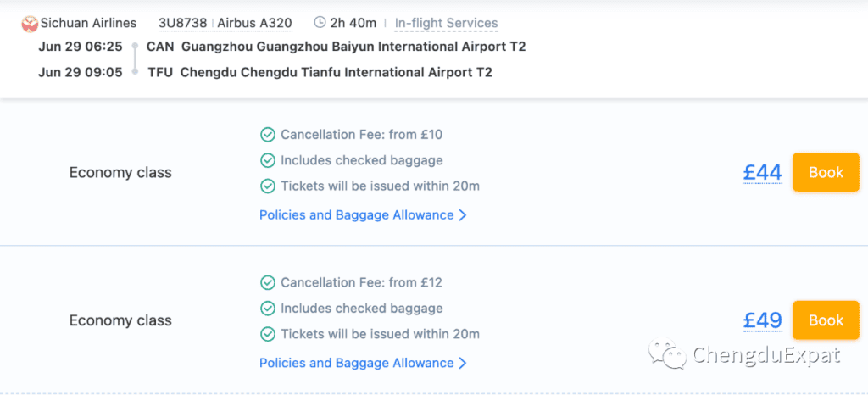This screenshot has height=395, width=868.
Task: Click the checkmark icon beside first Includes checked baggage
Action: (267, 160)
